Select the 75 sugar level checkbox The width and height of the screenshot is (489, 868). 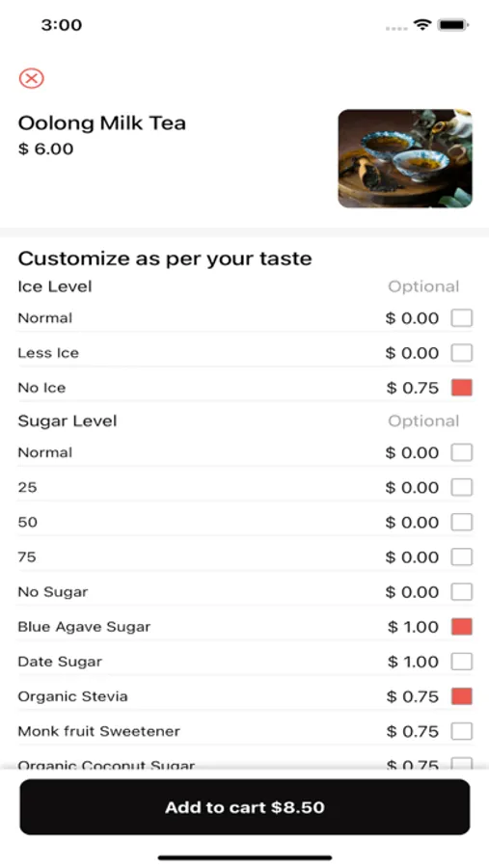(x=461, y=556)
